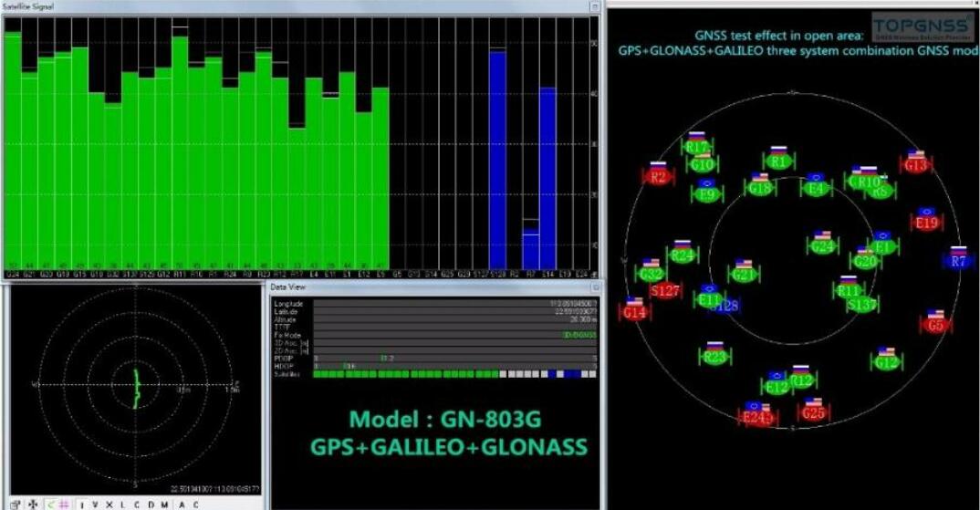980x510 pixels.
Task: Click the short blue R7 signal bar
Action: [x=531, y=249]
